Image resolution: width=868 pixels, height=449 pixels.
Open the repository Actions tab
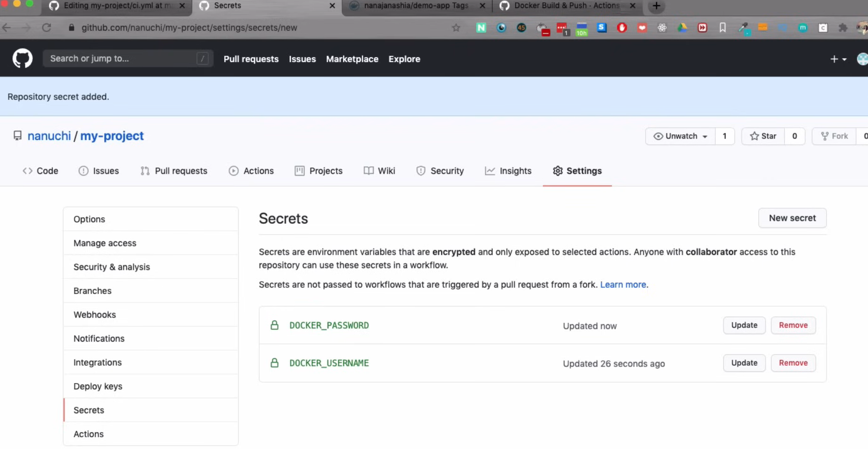(x=251, y=171)
